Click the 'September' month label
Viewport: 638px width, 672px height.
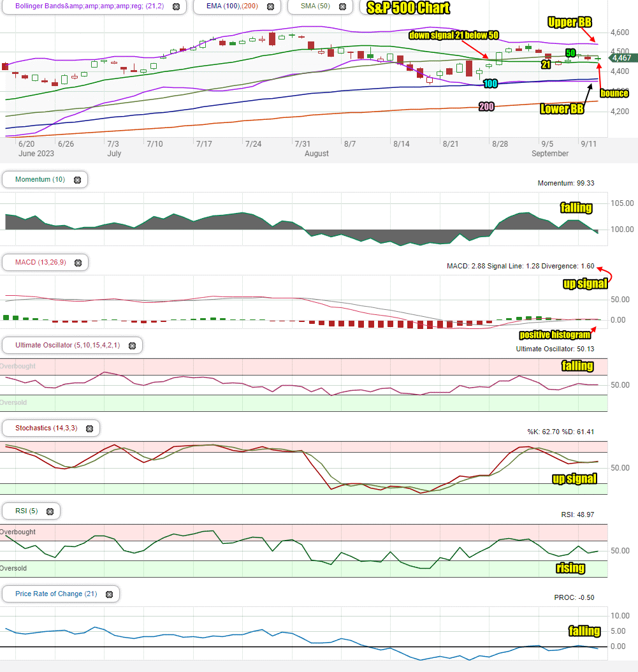point(550,154)
